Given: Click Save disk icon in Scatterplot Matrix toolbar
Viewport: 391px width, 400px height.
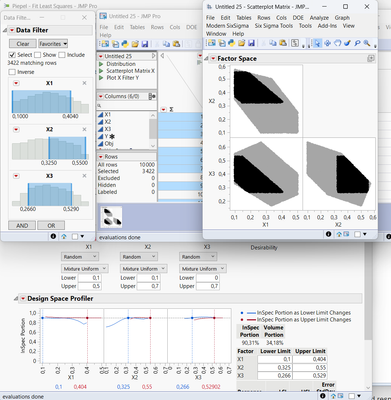Looking at the screenshot, I should click(x=251, y=43).
